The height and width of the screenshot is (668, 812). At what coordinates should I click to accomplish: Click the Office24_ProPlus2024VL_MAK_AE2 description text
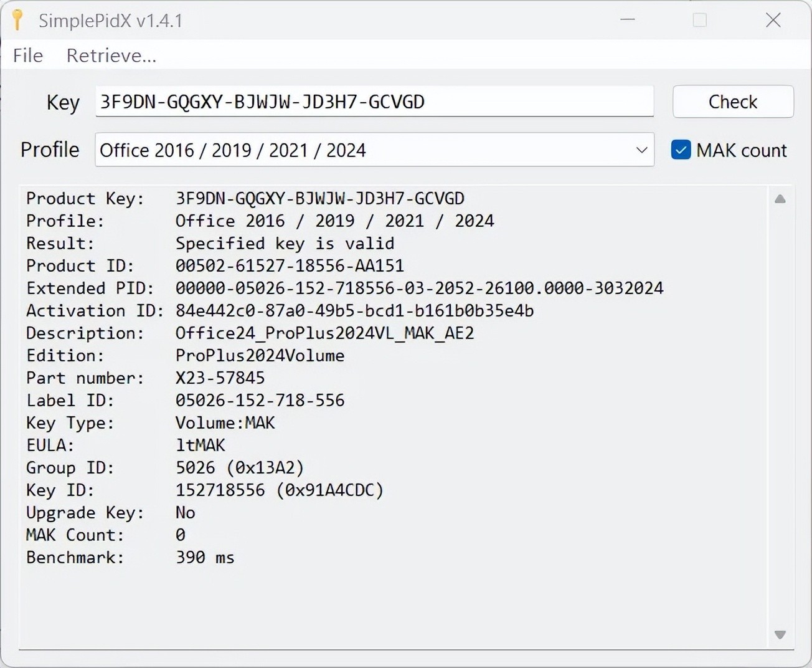324,333
